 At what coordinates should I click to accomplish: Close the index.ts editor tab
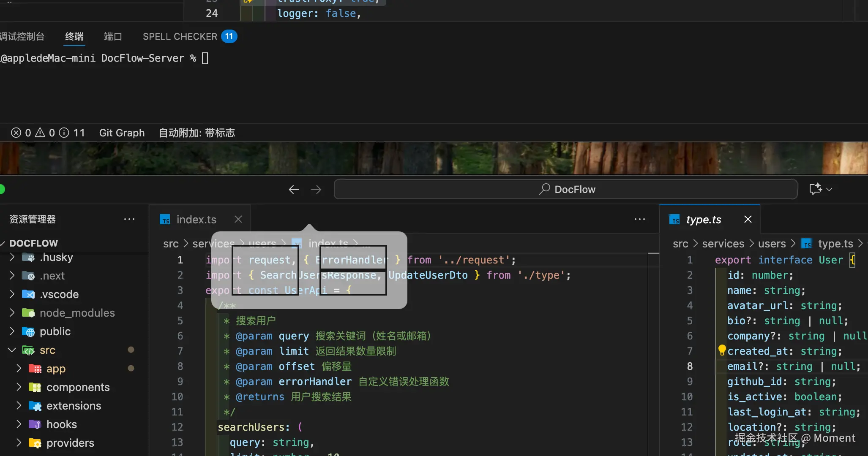[238, 219]
